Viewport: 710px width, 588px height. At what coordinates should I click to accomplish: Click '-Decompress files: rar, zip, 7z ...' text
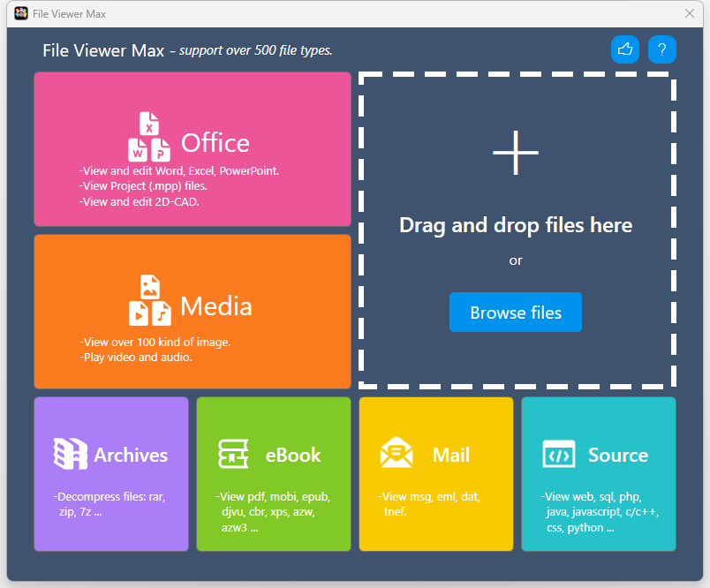tap(110, 504)
